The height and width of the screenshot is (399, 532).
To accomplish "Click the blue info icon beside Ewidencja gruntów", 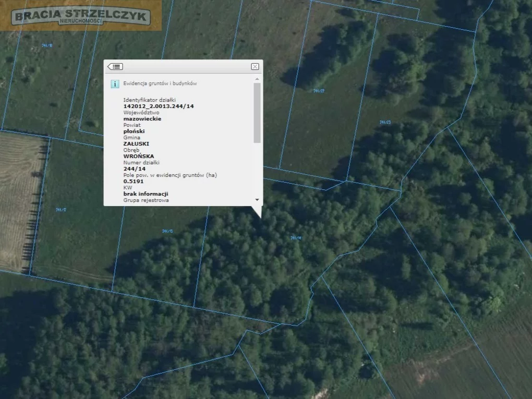I will (x=115, y=83).
